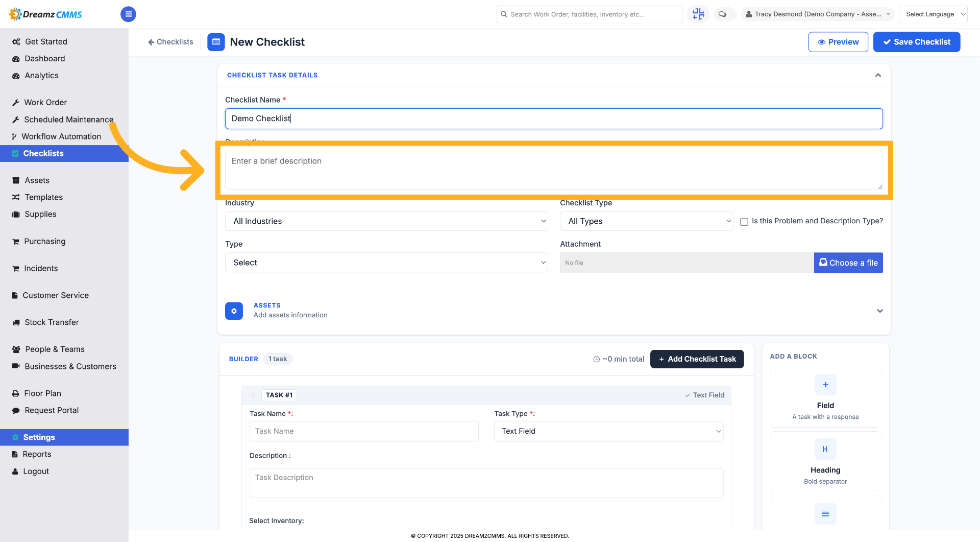The image size is (980, 542).
Task: Click the blue New Checklist page icon
Action: [x=216, y=42]
